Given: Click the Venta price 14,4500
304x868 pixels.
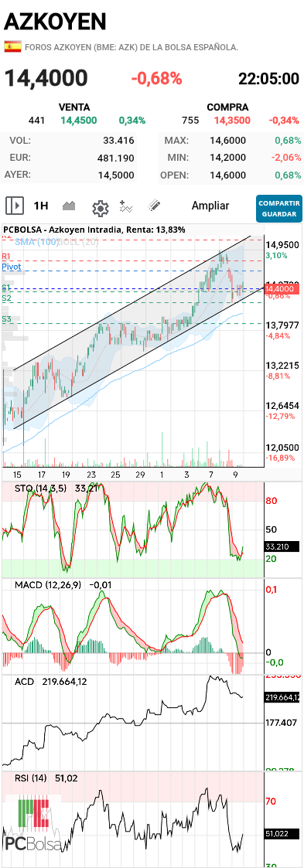Looking at the screenshot, I should point(79,120).
